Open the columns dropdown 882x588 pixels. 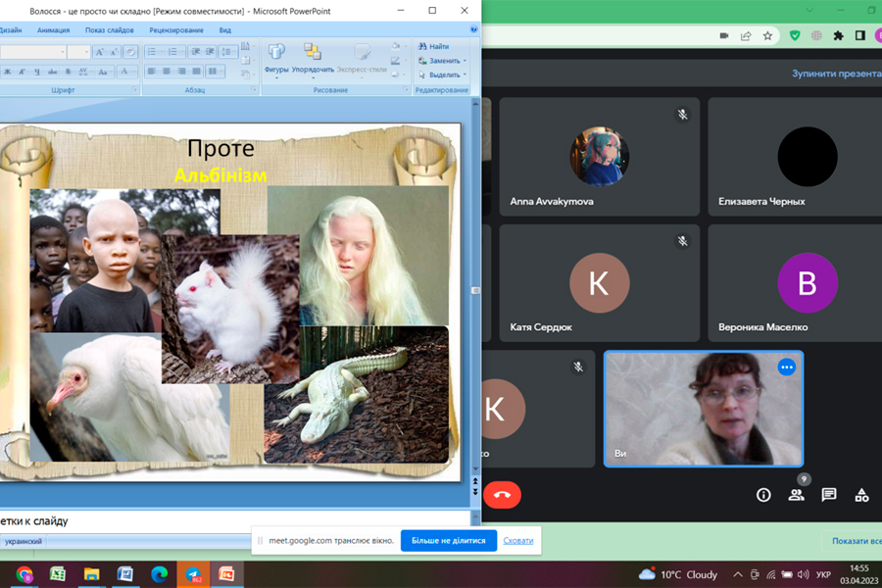215,71
